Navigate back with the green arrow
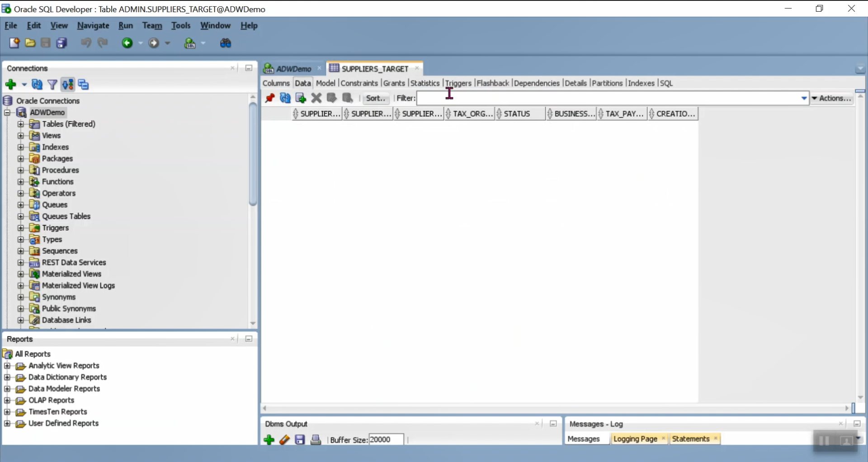 point(127,43)
